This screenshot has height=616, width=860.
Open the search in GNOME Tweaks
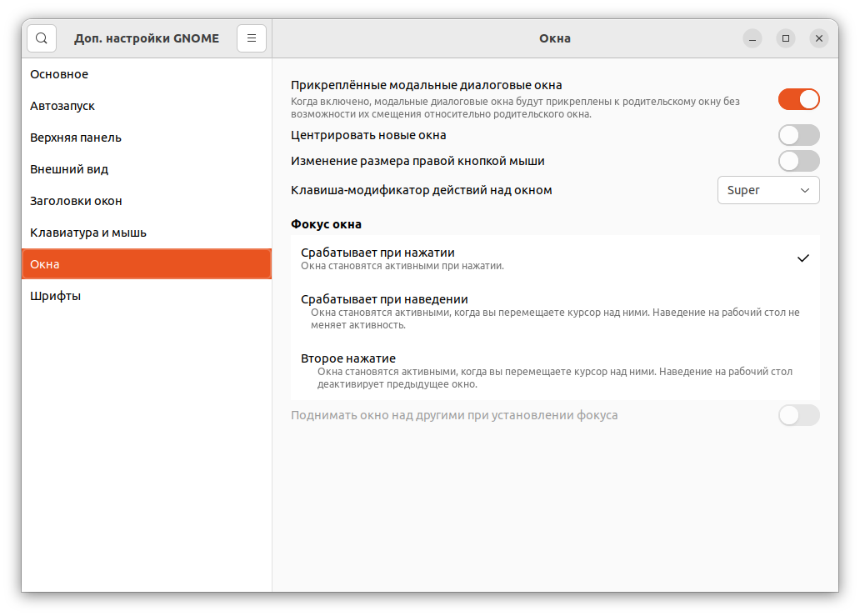tap(42, 38)
